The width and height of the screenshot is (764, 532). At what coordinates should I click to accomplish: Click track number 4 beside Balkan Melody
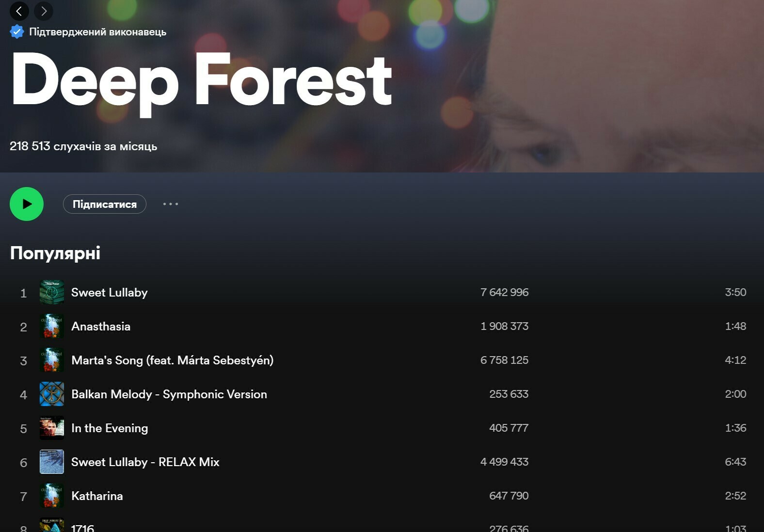(23, 395)
